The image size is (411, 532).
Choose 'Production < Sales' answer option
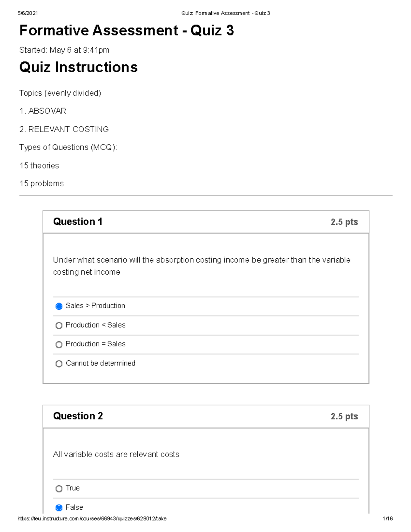(59, 325)
